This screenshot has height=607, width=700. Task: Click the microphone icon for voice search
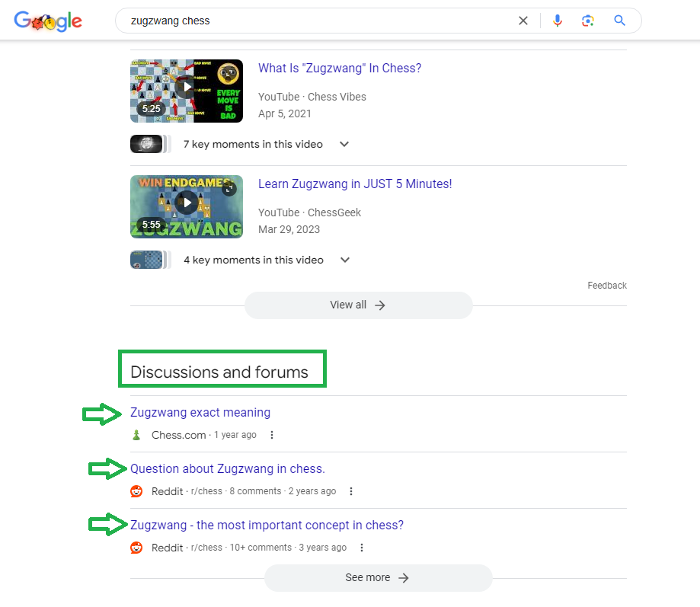click(557, 21)
